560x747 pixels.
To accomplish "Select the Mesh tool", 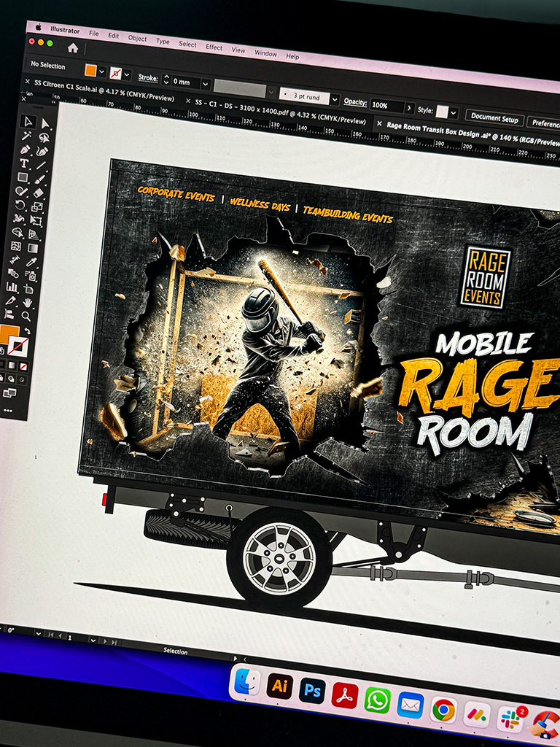I will tap(16, 246).
